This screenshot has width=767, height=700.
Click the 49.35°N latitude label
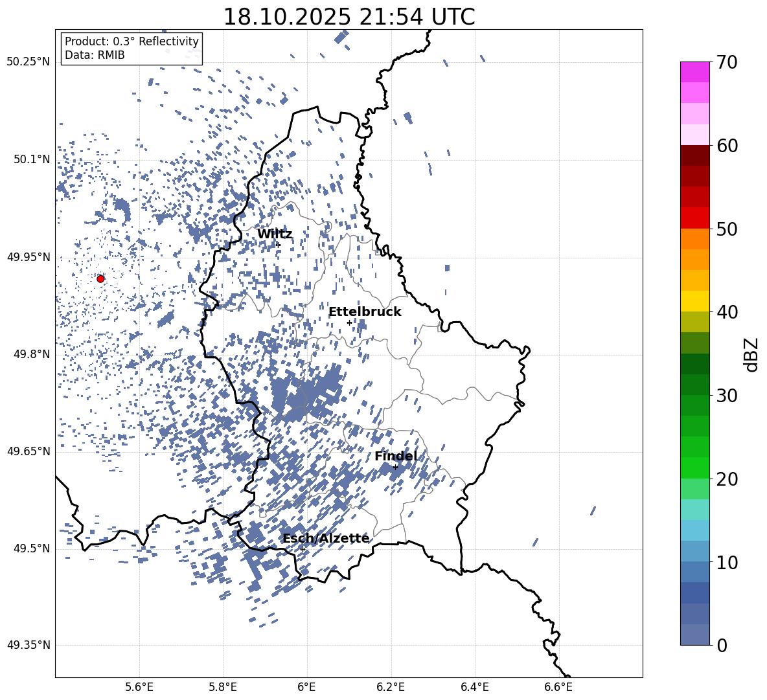pyautogui.click(x=29, y=645)
